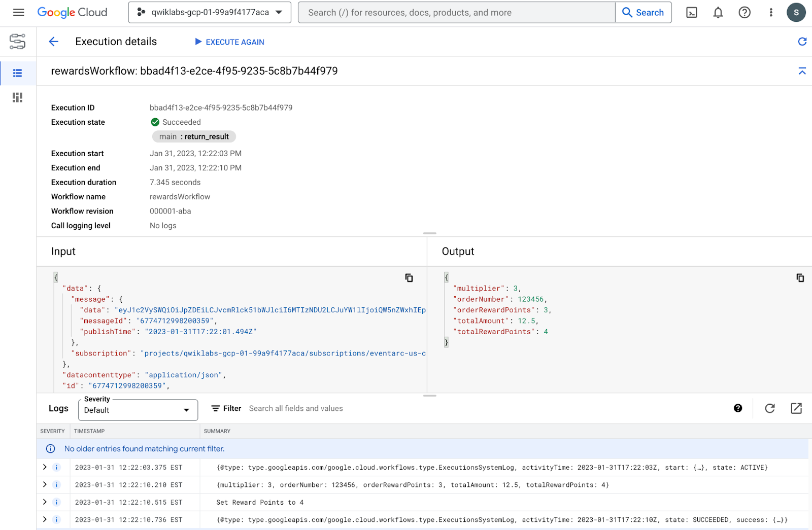
Task: Click the EXECUTE AGAIN button
Action: point(229,42)
